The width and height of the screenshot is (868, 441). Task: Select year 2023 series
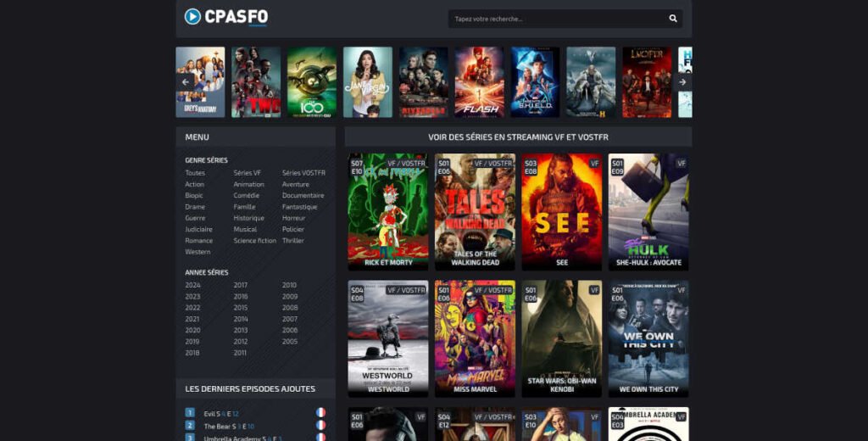192,296
